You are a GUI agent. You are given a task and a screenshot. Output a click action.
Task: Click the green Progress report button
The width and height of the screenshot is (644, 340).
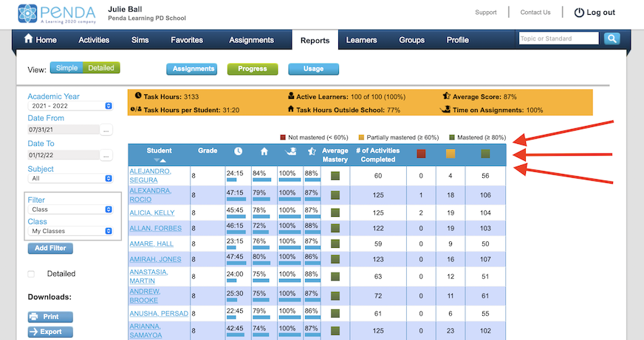coord(253,69)
